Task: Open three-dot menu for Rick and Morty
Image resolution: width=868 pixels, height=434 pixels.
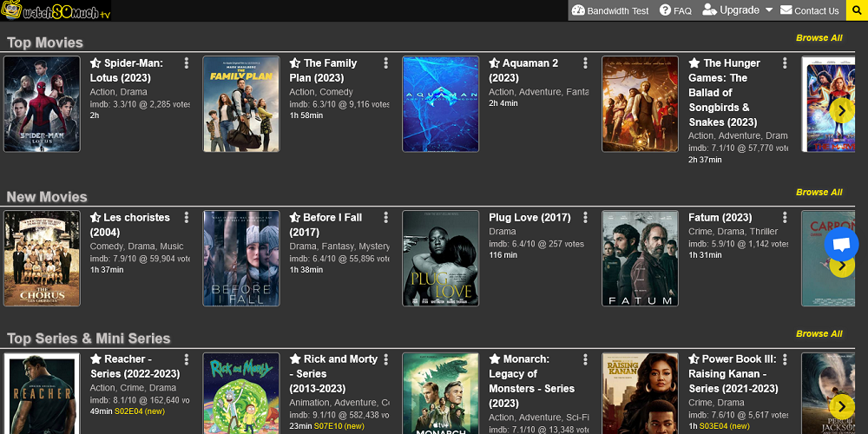Action: coord(386,358)
